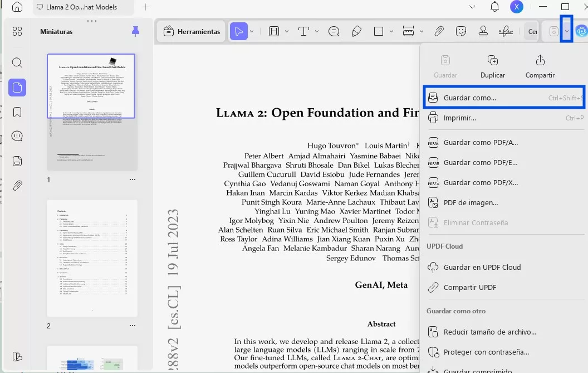Open the attachments paperclip in left sidebar
The image size is (588, 373).
point(17,186)
